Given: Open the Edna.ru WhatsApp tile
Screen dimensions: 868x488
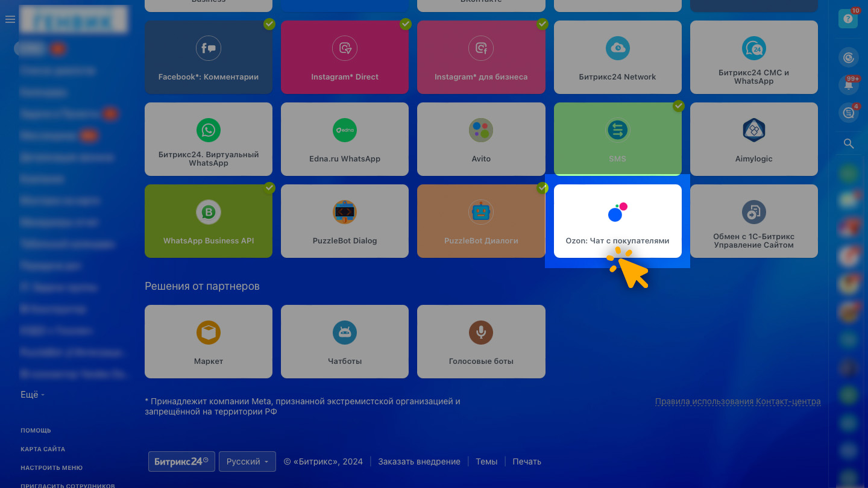Looking at the screenshot, I should [345, 139].
